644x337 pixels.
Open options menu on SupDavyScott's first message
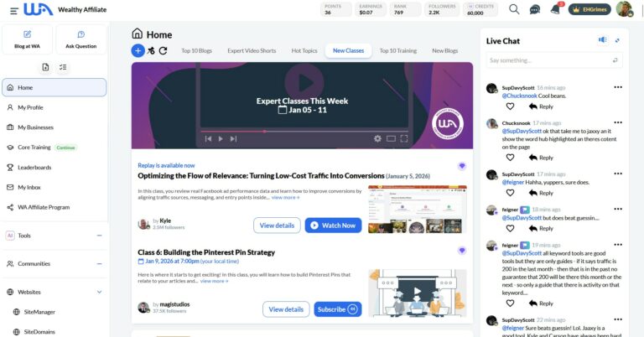pyautogui.click(x=618, y=87)
